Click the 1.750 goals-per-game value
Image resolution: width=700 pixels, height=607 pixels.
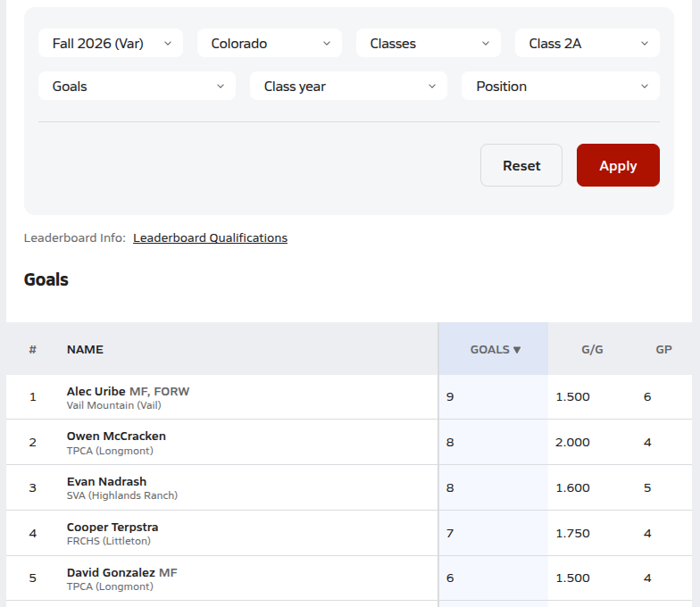[572, 534]
